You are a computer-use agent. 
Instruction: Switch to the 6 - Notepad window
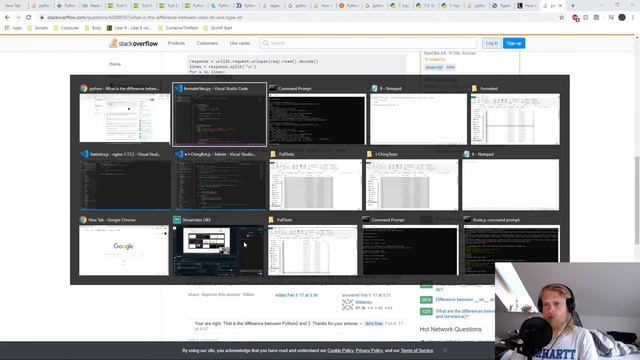511,180
